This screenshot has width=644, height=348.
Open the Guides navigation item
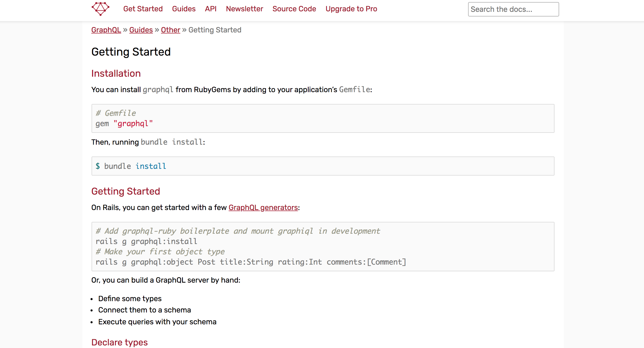(x=184, y=9)
